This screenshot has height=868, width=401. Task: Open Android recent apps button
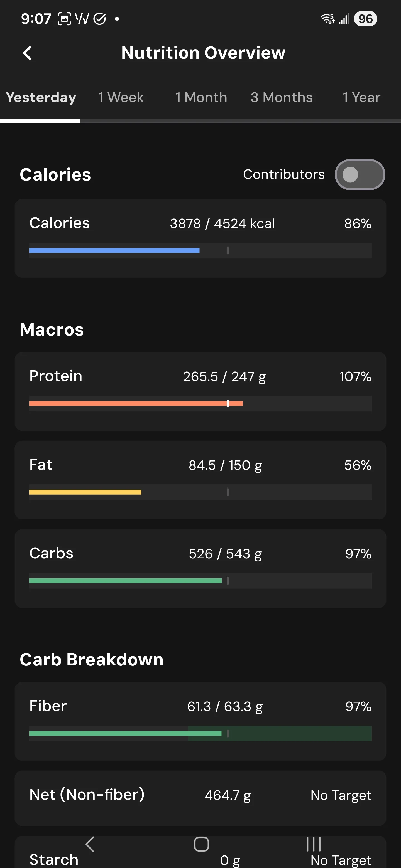[314, 844]
